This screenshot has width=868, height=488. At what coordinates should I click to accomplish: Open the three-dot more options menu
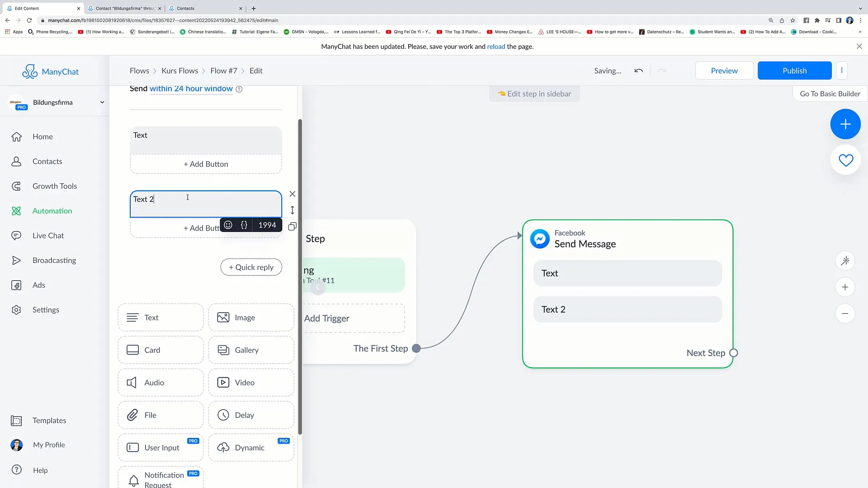click(x=841, y=70)
